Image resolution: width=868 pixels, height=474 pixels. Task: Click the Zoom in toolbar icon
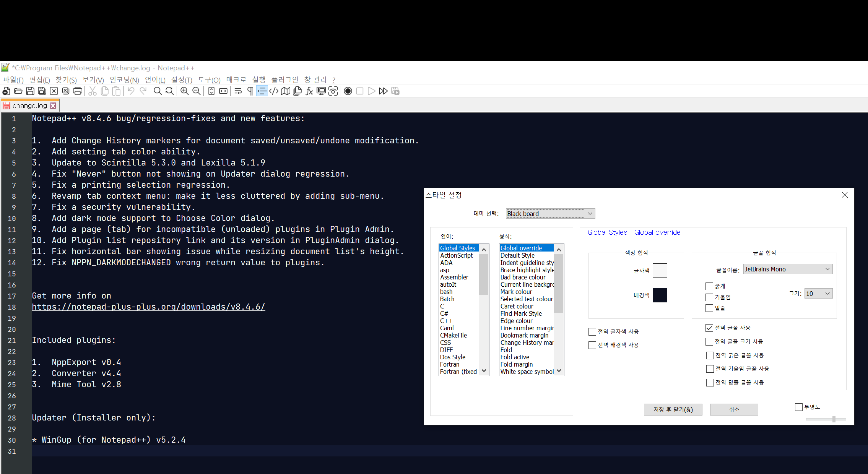pos(184,91)
